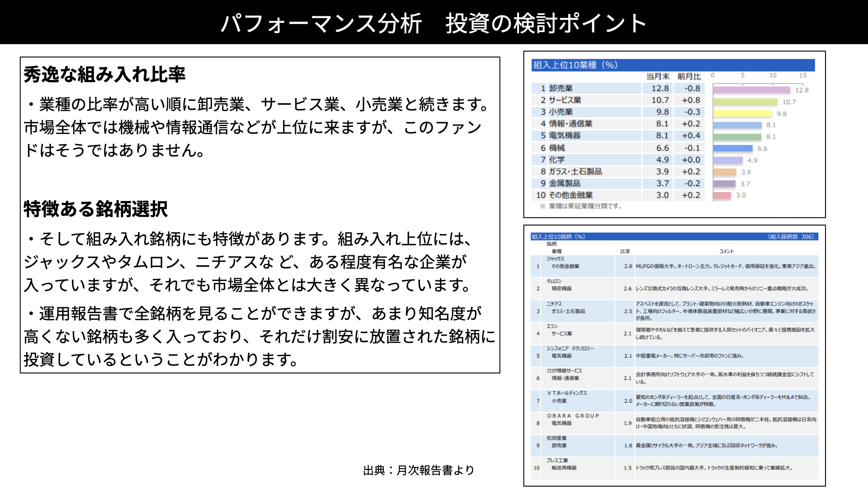Image resolution: width=868 pixels, height=488 pixels.
Task: Click the サービス業 green bar in chart
Action: [x=745, y=102]
